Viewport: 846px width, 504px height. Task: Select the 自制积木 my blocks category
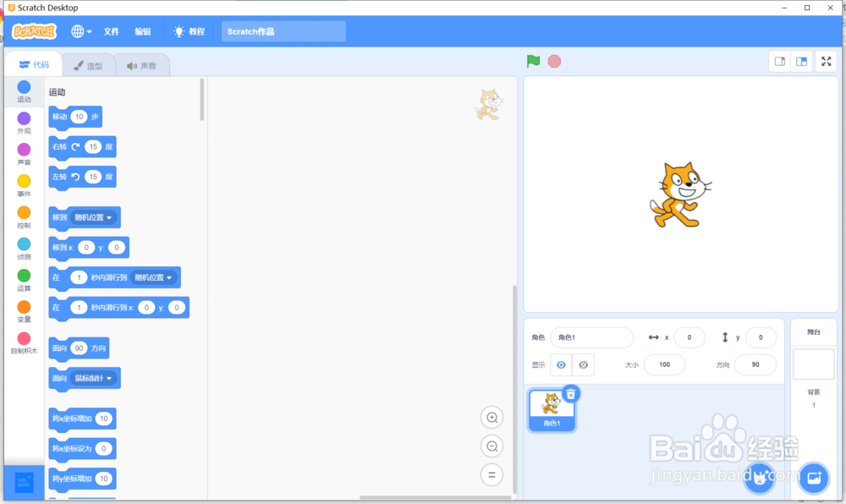click(24, 342)
